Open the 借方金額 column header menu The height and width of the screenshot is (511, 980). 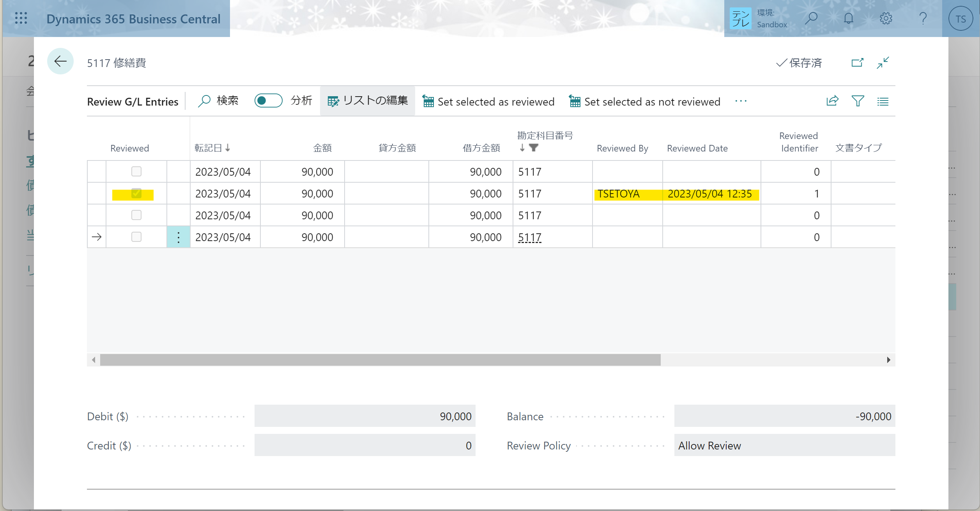[481, 148]
